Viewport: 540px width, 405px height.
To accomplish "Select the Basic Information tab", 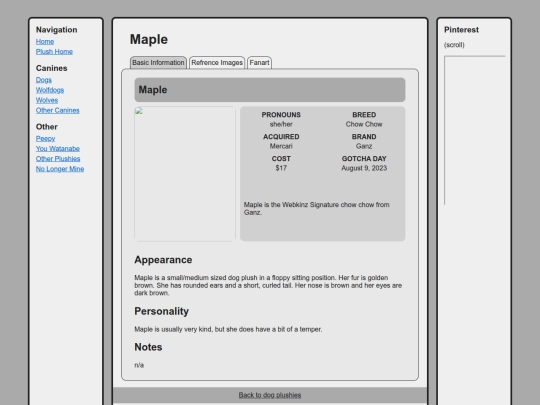I will coord(158,63).
